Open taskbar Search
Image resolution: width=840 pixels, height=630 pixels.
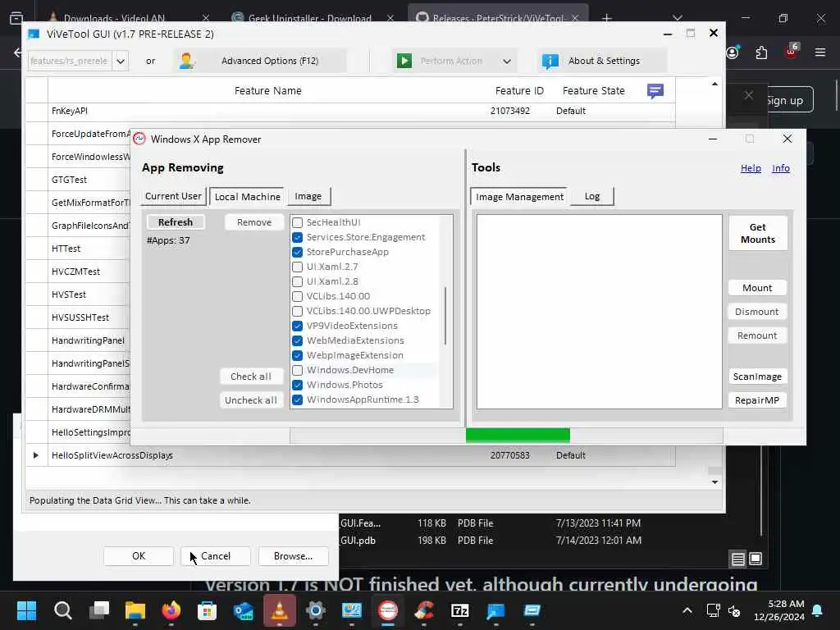click(62, 610)
